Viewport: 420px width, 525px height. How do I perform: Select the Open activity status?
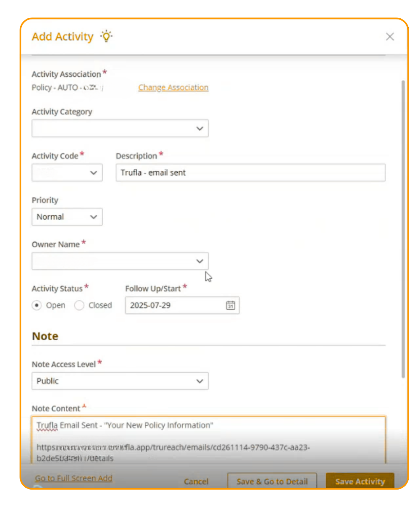(37, 305)
